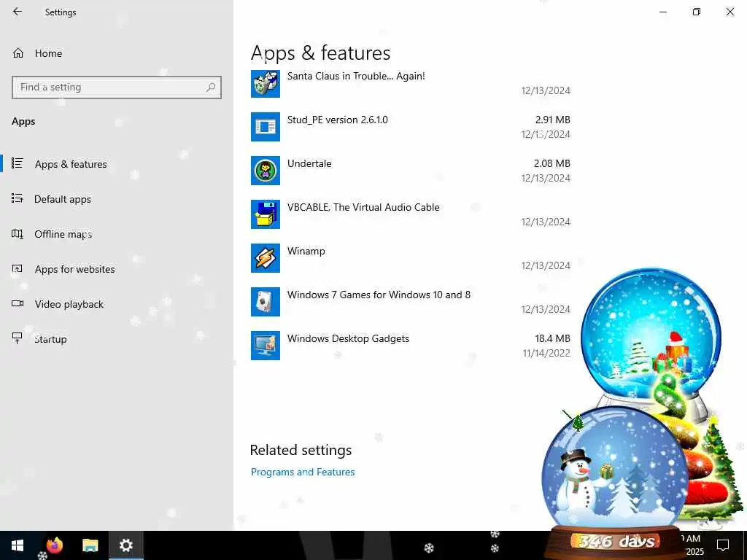Click the Default apps sidebar icon

18,198
